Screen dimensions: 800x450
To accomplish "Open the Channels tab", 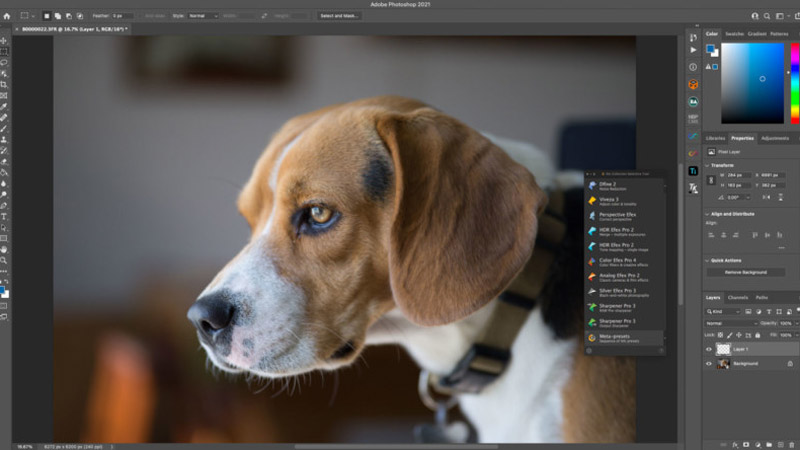I will pyautogui.click(x=737, y=297).
